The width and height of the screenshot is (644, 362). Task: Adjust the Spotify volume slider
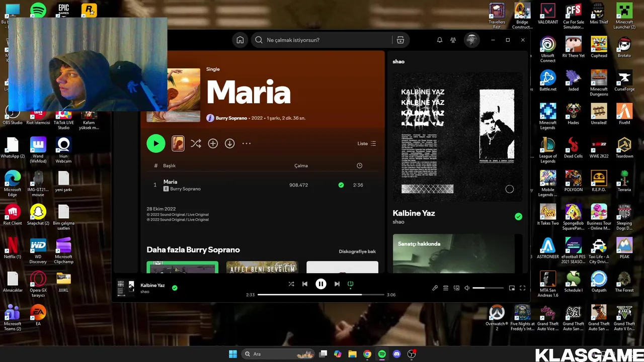tap(488, 288)
